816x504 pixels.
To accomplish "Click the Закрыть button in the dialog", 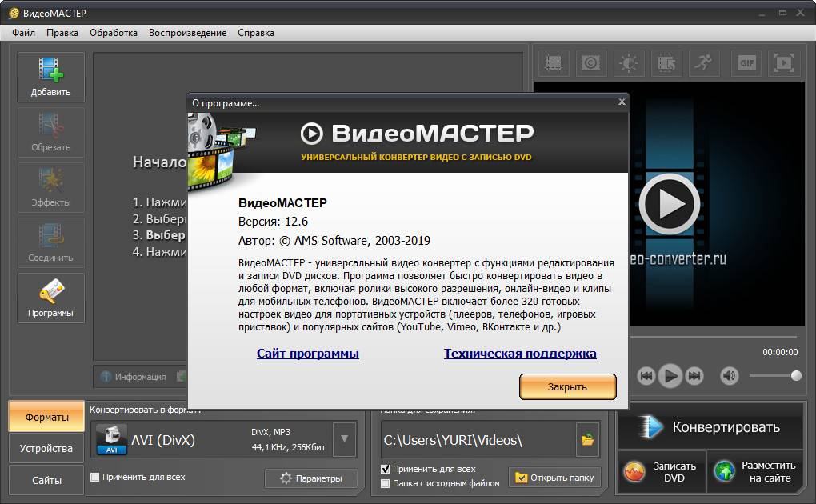I will [568, 387].
